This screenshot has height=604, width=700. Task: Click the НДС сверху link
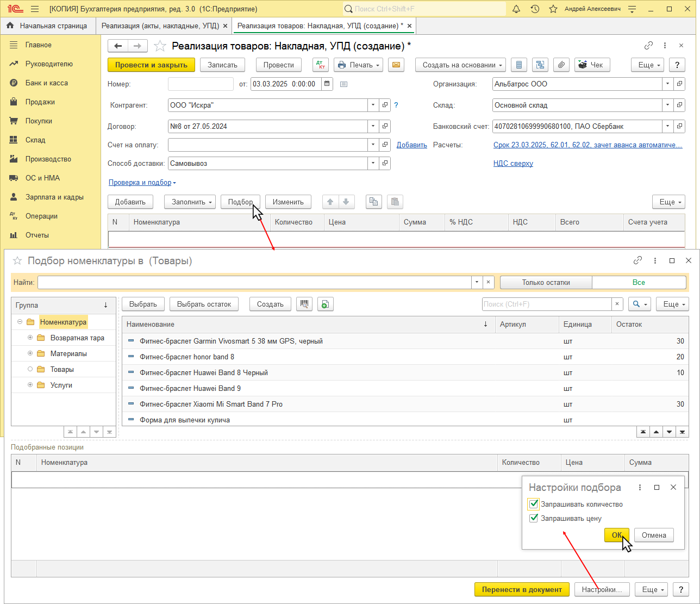coord(512,163)
